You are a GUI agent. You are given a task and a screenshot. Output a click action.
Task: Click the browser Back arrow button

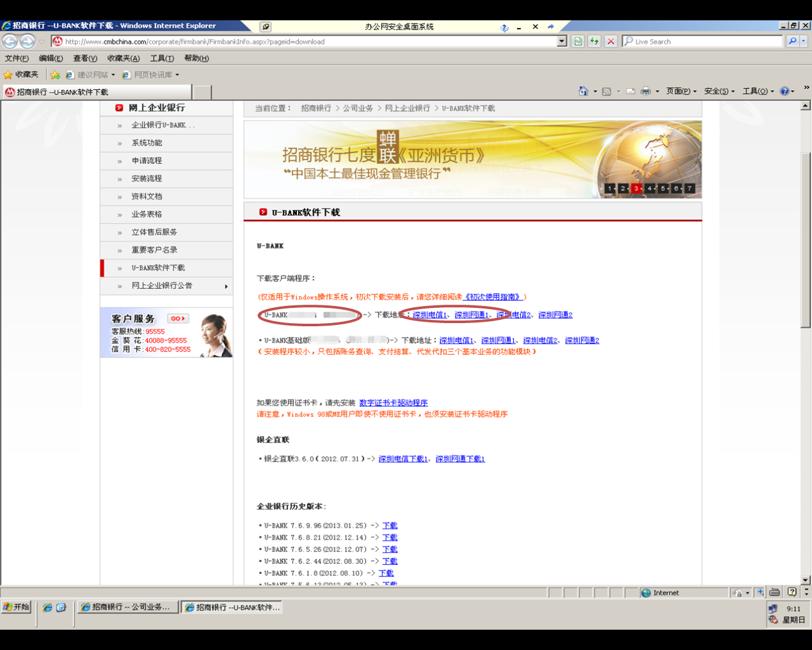[x=10, y=41]
